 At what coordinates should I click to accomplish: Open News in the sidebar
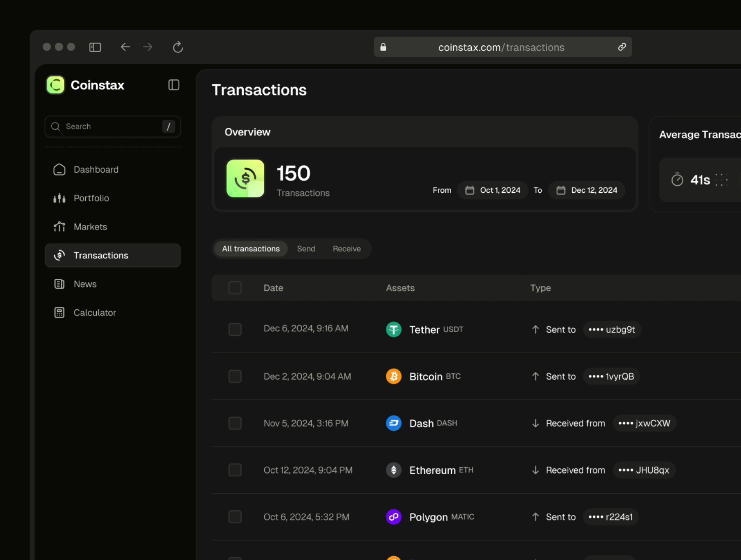(x=112, y=284)
